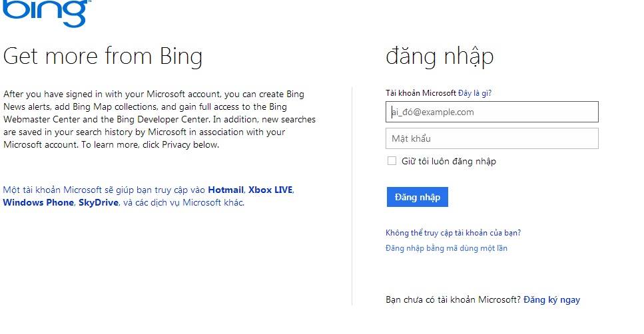Click the text Một tài khoản Microsoft sẽ giúp
This screenshot has height=334, width=644.
click(67, 190)
